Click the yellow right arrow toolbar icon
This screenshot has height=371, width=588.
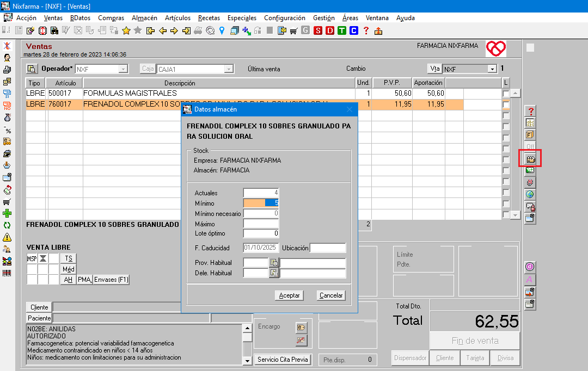coord(174,30)
